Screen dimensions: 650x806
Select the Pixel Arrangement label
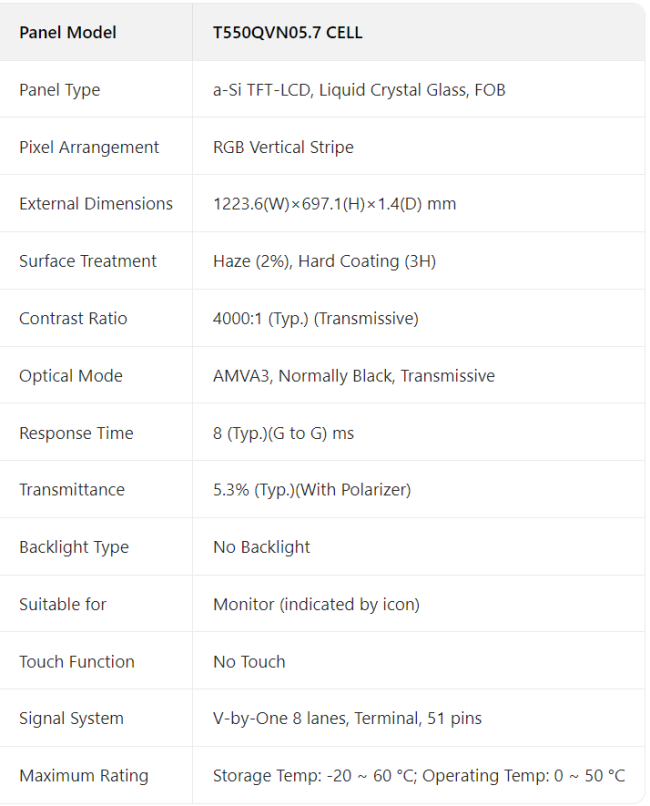coord(89,147)
